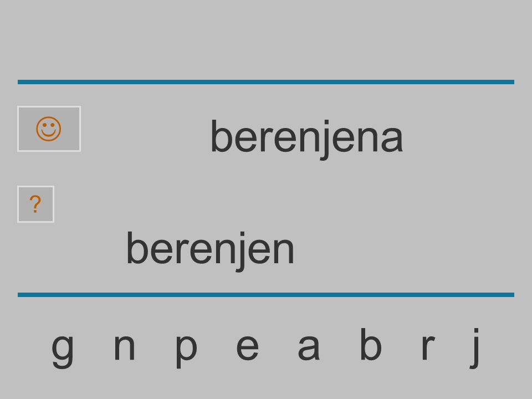Select the letter r tile
Screen dimensions: 532x399
tap(428, 347)
